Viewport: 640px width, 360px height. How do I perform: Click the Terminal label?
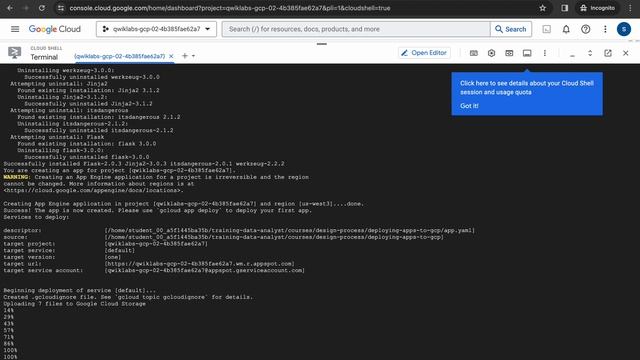44,57
